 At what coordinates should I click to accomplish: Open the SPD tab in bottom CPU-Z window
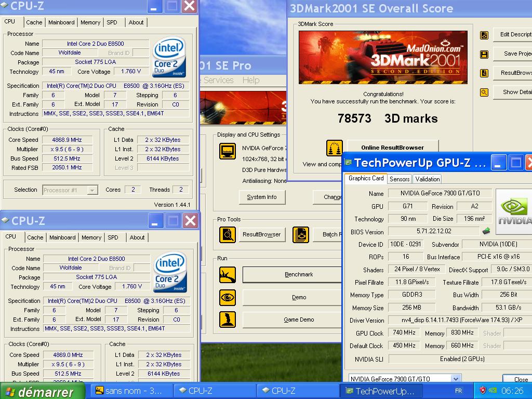pyautogui.click(x=113, y=237)
